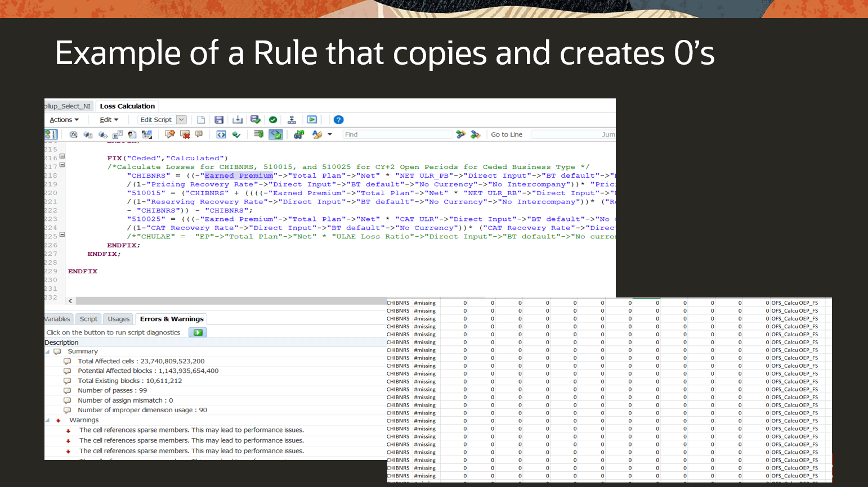Insert a code block with the angle-brackets icon

point(220,134)
